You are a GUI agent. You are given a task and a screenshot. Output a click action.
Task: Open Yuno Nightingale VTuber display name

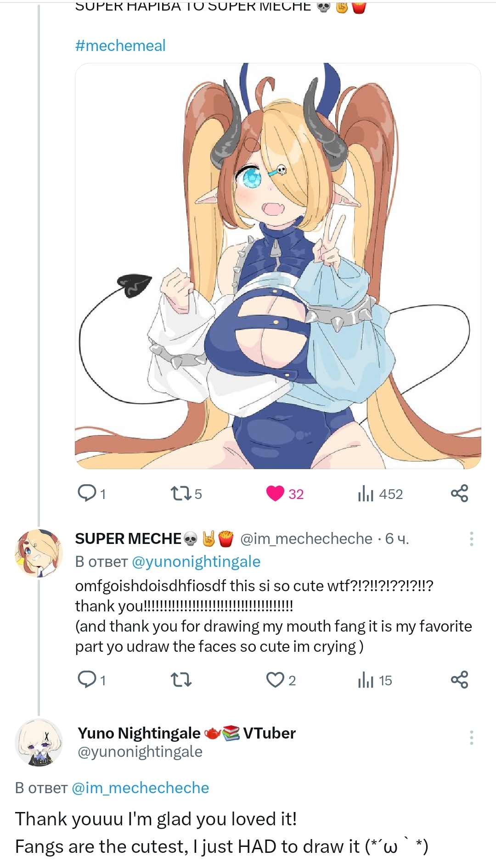[186, 733]
